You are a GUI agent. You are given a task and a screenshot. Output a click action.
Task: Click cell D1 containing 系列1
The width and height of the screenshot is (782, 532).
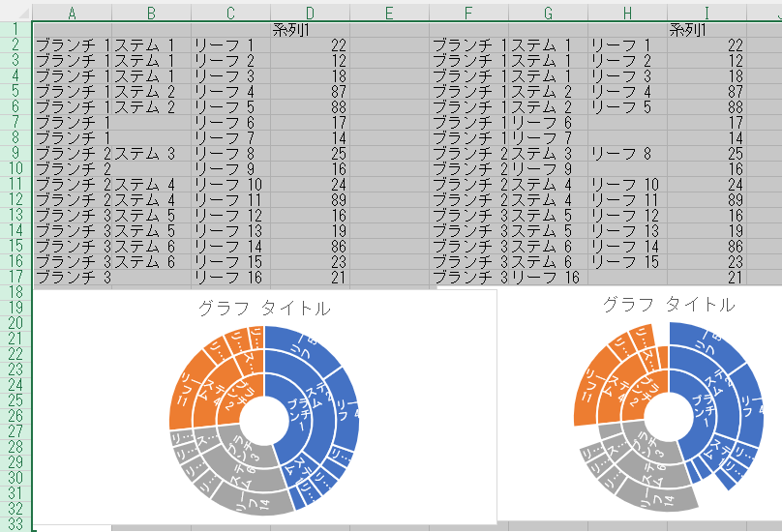(x=311, y=30)
